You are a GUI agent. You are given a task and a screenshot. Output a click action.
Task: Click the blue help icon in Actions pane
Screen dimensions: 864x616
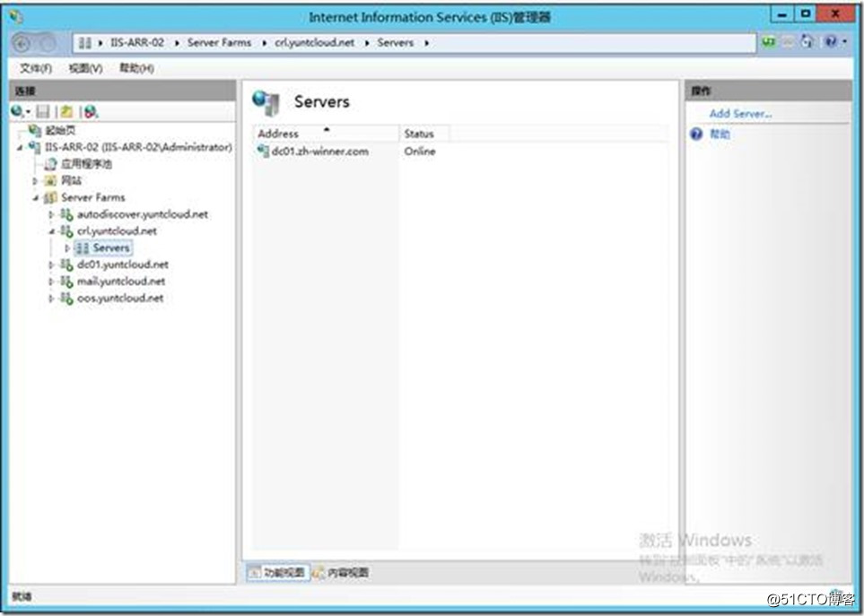point(696,134)
